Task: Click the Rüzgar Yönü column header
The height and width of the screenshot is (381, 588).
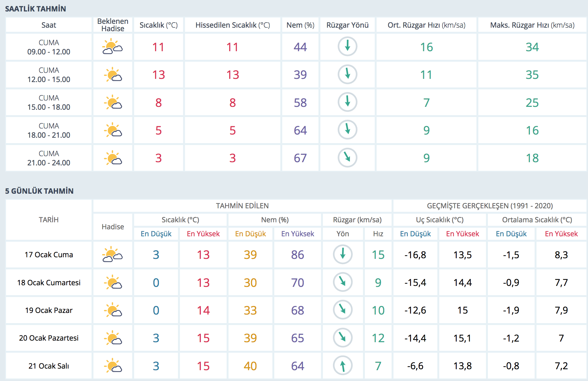Action: tap(347, 25)
